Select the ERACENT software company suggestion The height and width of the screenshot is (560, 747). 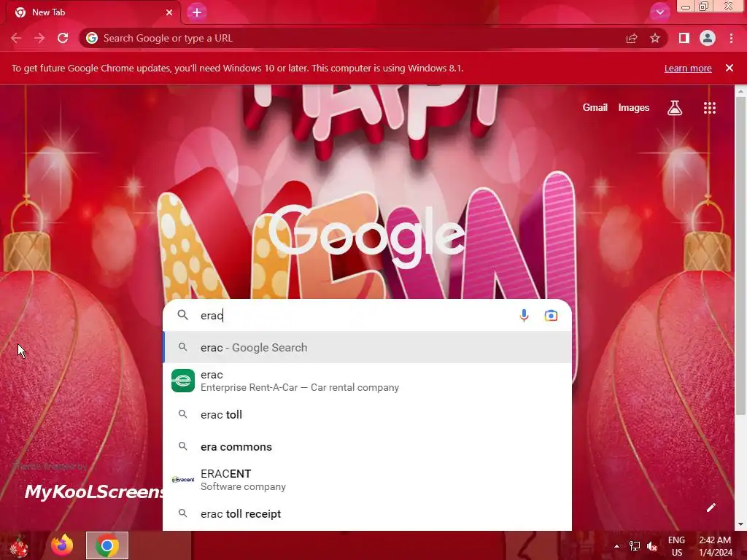(x=368, y=480)
